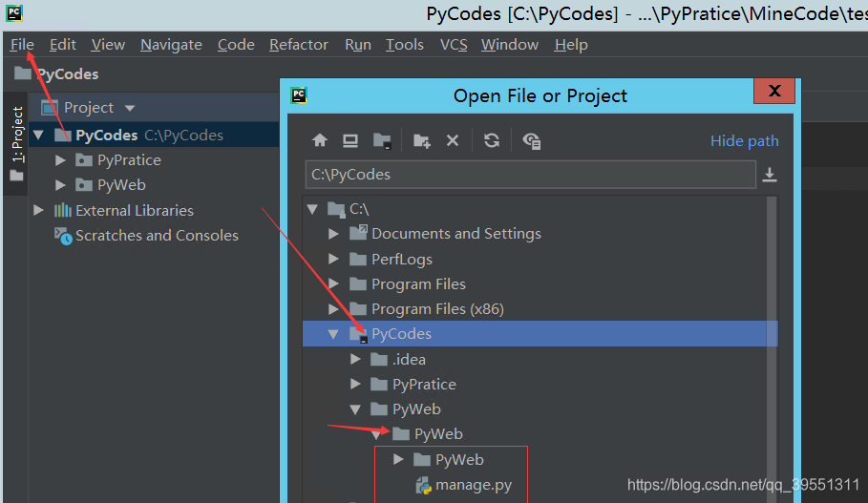
Task: Open the VCS menu
Action: click(454, 45)
